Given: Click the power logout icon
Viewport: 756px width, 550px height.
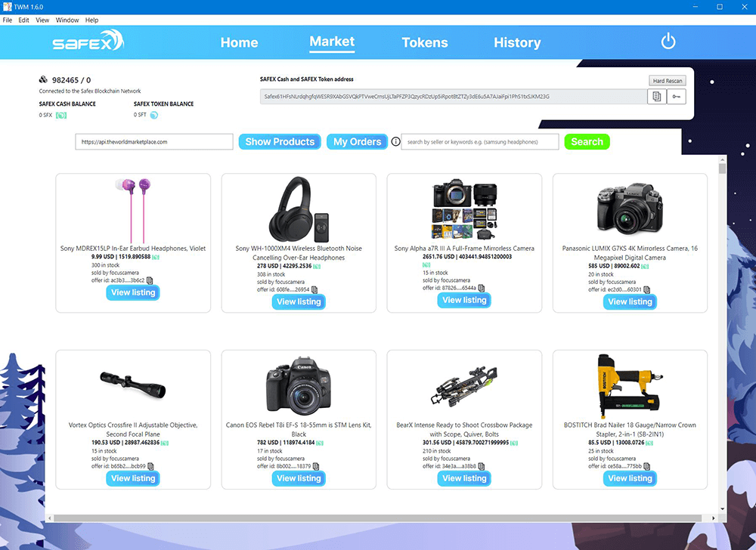Looking at the screenshot, I should [x=668, y=42].
